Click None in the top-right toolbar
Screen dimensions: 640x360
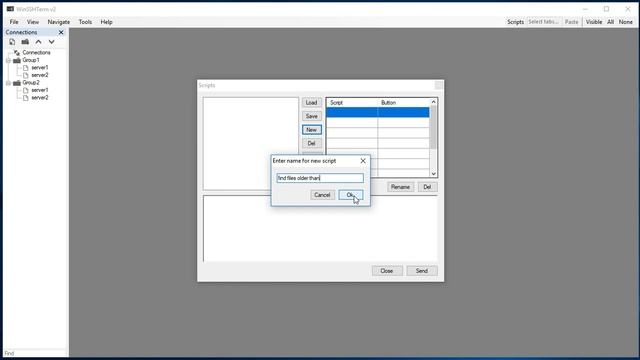click(x=625, y=22)
